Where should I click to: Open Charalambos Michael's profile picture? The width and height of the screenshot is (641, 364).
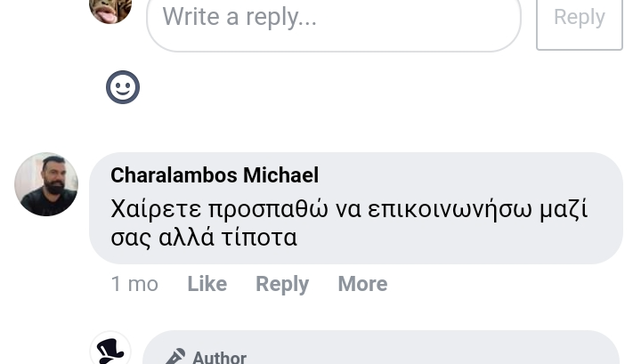click(46, 184)
